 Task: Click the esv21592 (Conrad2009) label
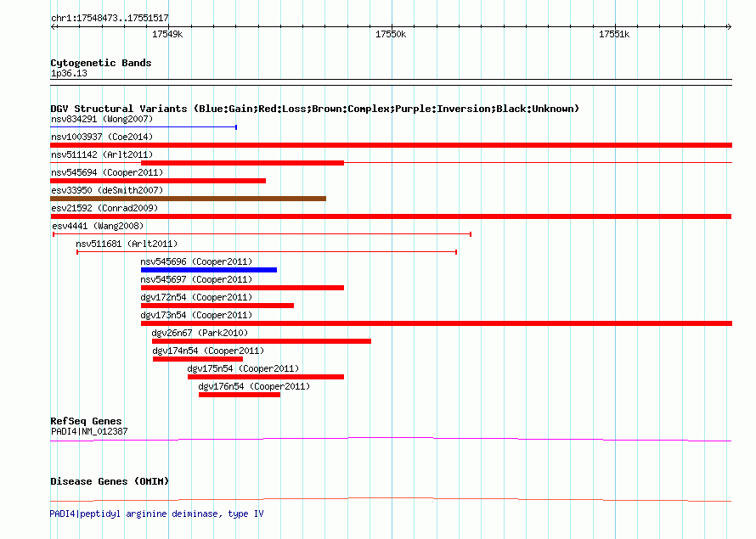point(104,208)
